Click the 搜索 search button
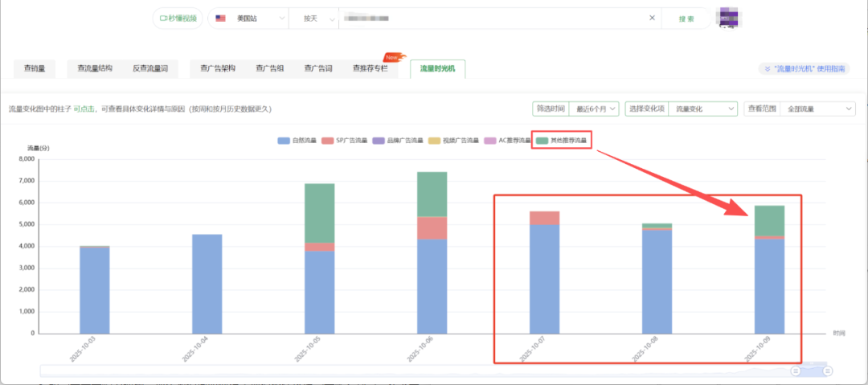 (x=686, y=18)
